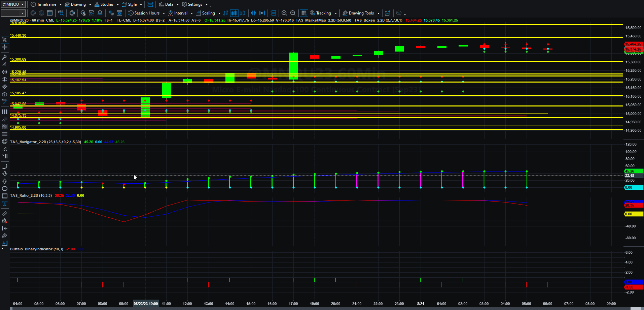The height and width of the screenshot is (310, 644).
Task: Click the new chart snapshot icon
Action: coord(388,13)
